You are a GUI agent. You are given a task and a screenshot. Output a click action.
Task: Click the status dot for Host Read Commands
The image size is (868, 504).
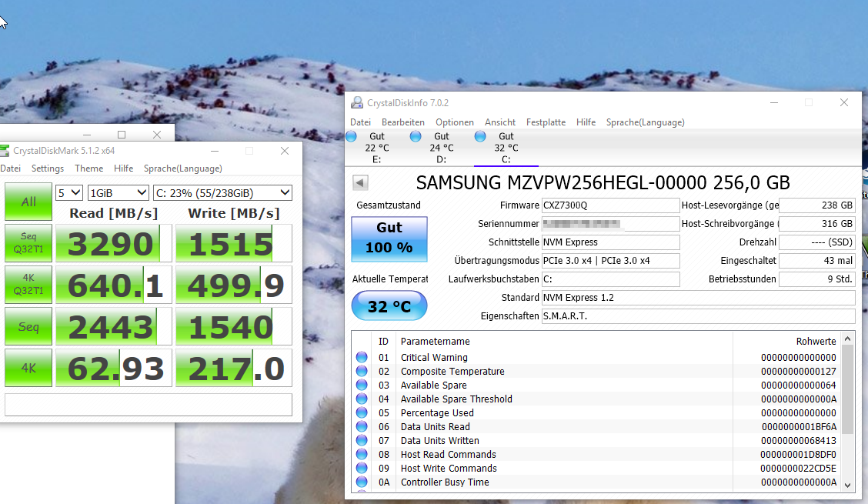362,454
